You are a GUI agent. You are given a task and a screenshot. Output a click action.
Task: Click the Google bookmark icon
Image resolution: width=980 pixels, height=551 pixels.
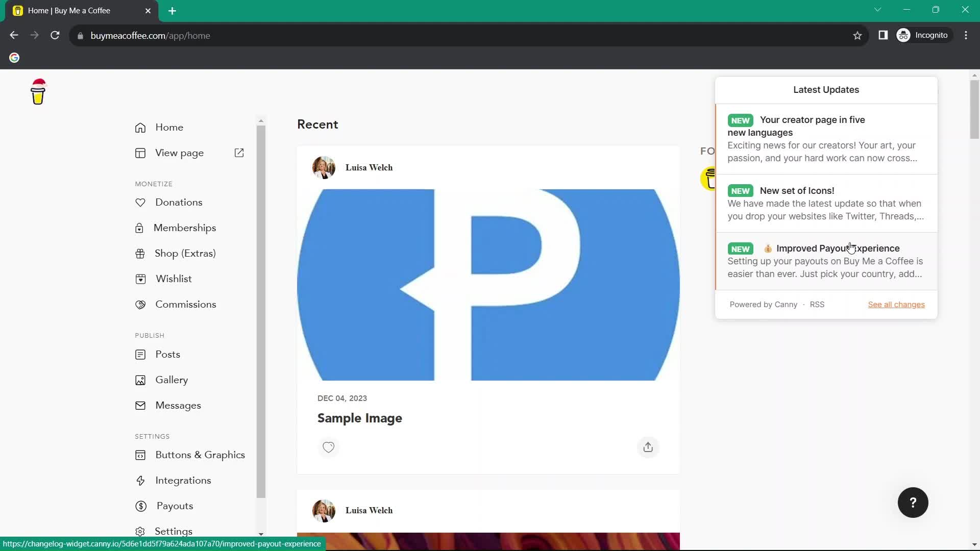pyautogui.click(x=14, y=58)
